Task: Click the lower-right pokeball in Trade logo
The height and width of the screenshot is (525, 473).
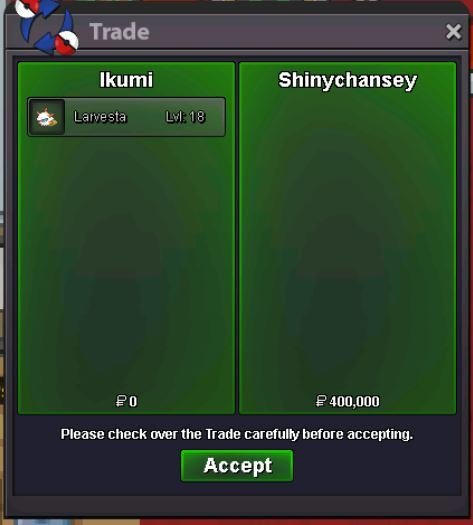Action: [67, 42]
